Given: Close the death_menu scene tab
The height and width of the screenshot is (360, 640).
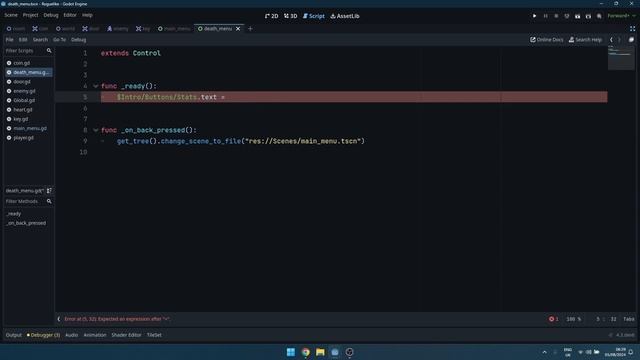Looking at the screenshot, I should pos(238,29).
